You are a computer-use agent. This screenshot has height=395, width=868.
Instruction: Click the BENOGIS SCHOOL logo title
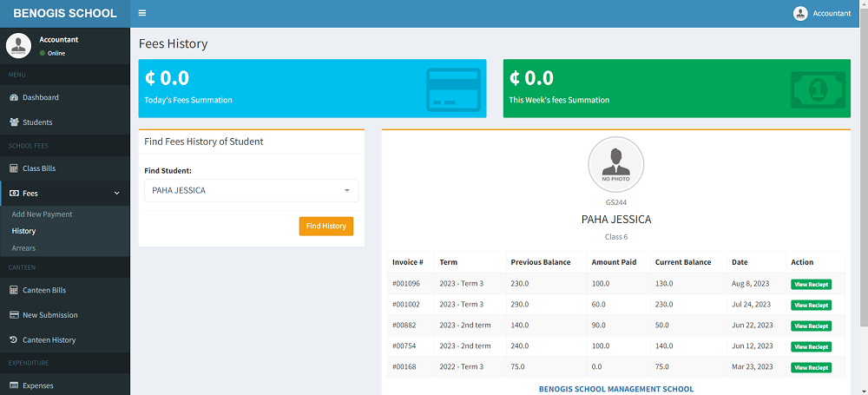65,13
